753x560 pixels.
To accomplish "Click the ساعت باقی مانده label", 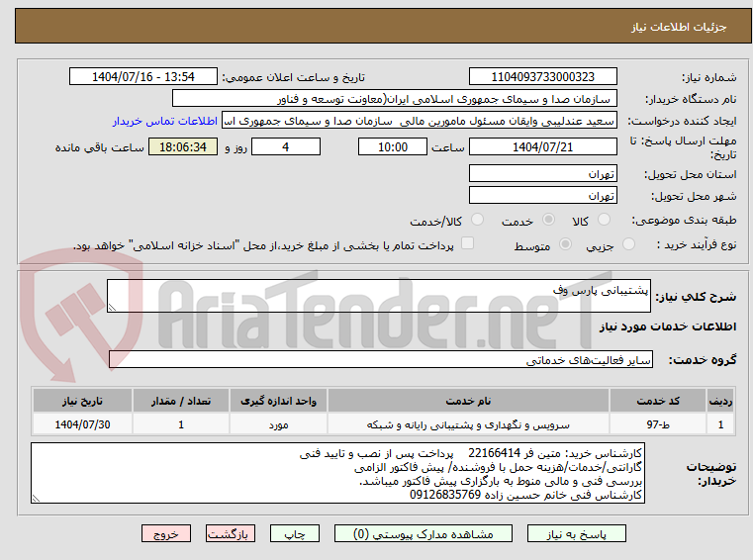I will tap(99, 147).
